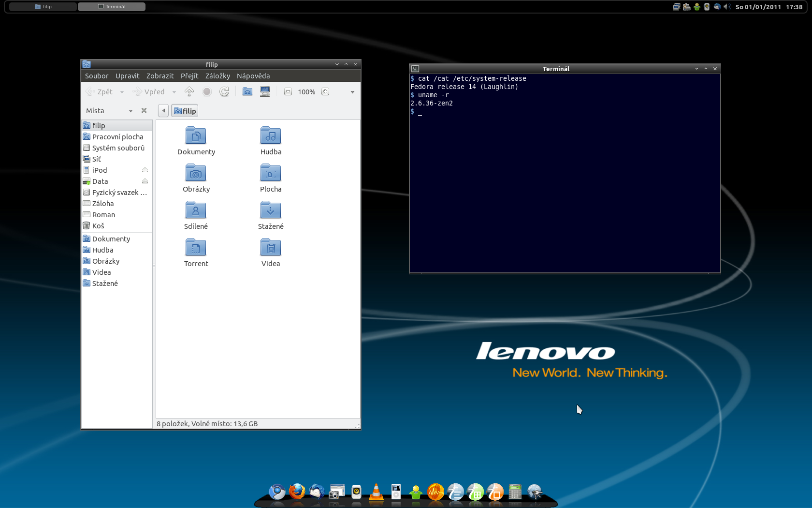Open Koš trash in sidebar
Image resolution: width=812 pixels, height=508 pixels.
click(x=117, y=225)
